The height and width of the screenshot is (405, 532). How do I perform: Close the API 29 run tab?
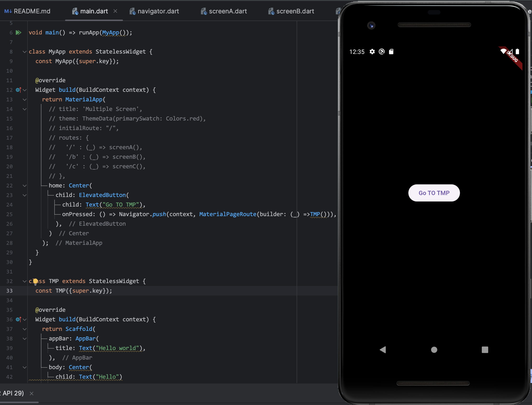point(32,394)
